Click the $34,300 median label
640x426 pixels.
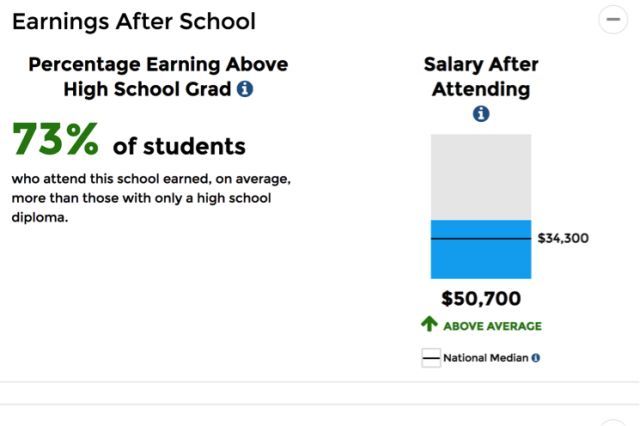coord(563,238)
